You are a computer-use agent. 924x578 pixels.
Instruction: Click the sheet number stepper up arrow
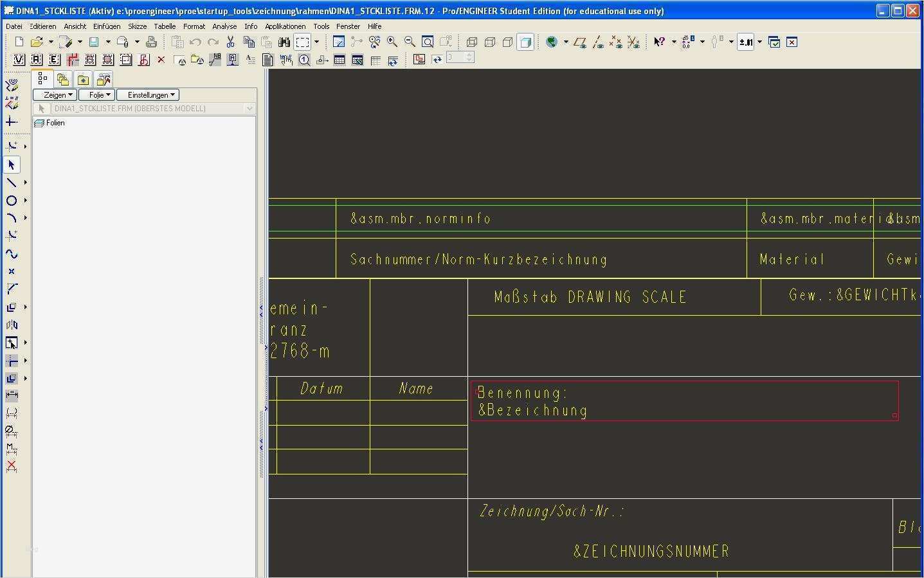tap(469, 55)
